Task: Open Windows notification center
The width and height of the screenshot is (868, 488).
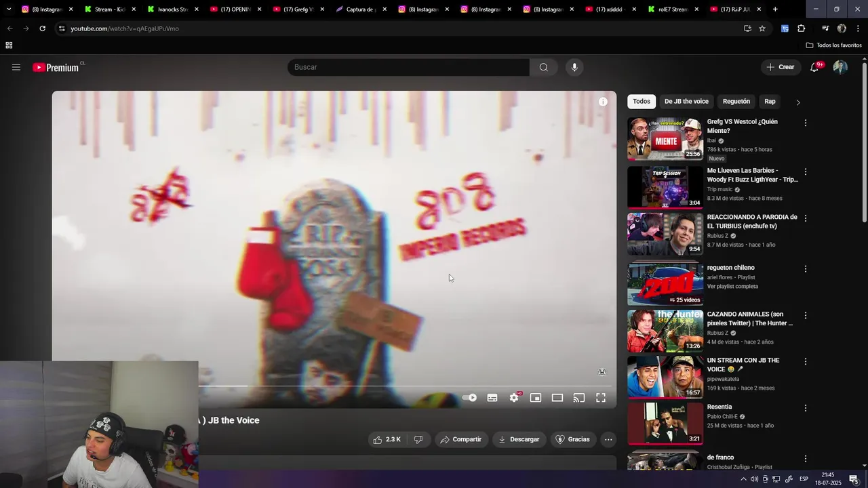Action: click(854, 479)
